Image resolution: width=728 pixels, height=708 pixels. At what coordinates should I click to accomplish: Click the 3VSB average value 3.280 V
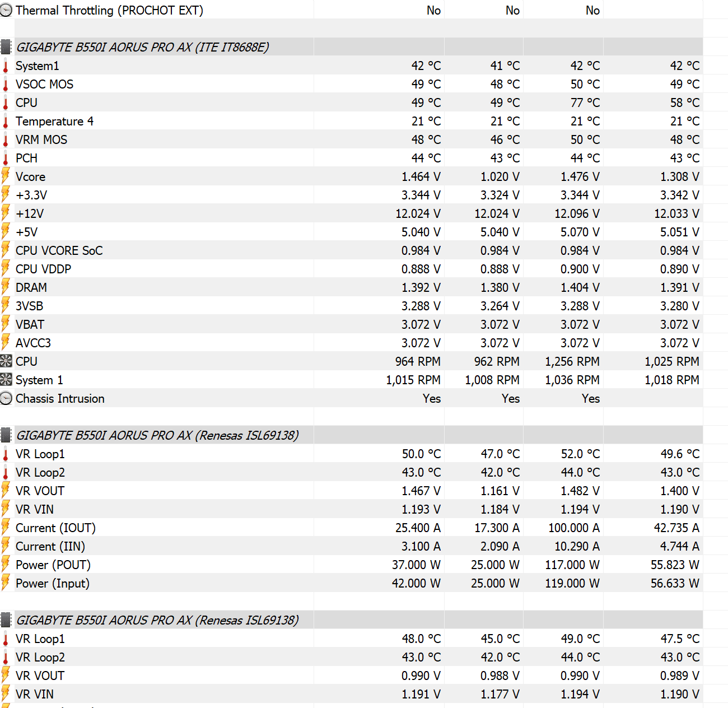680,306
